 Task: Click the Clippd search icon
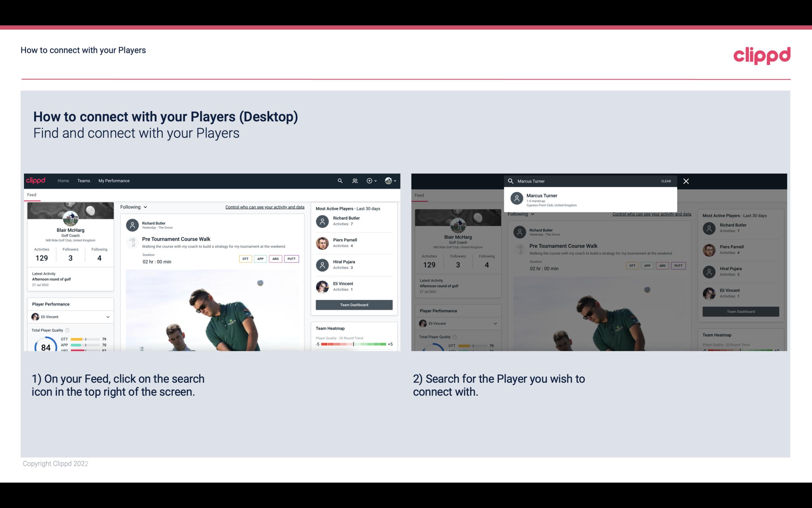(338, 180)
